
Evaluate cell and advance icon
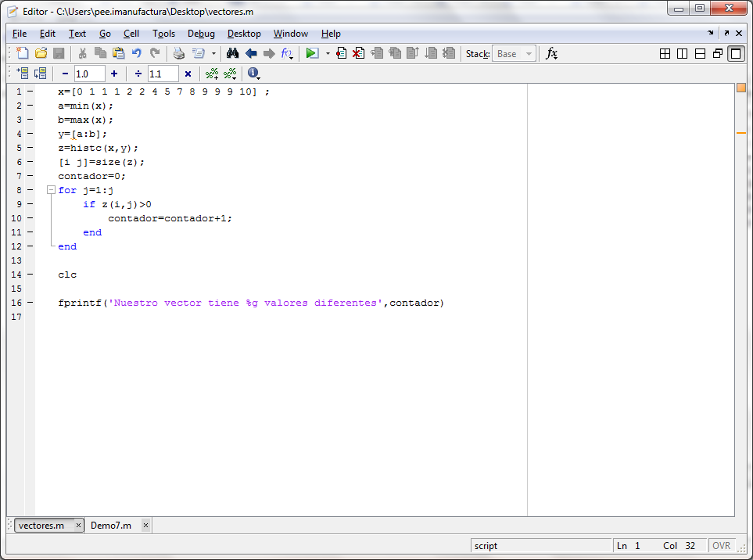(41, 74)
